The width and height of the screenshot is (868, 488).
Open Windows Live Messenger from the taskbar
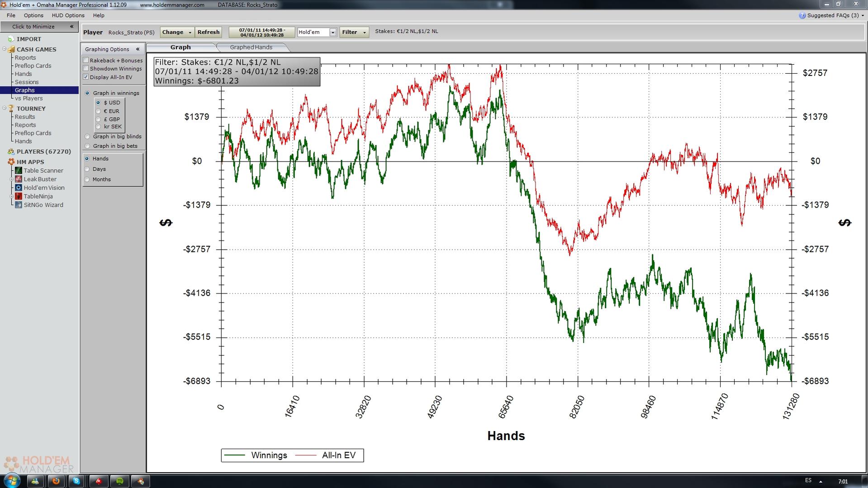point(35,481)
